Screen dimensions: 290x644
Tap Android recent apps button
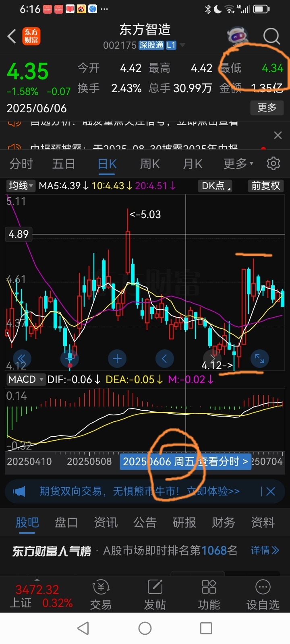(206, 628)
